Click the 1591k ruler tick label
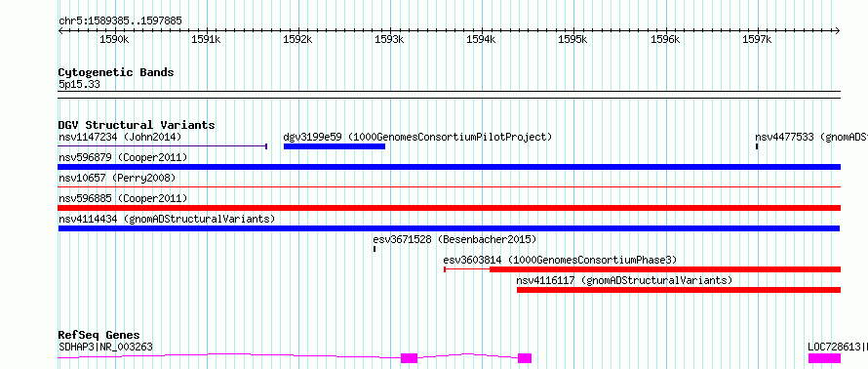The width and height of the screenshot is (868, 369). [x=206, y=40]
